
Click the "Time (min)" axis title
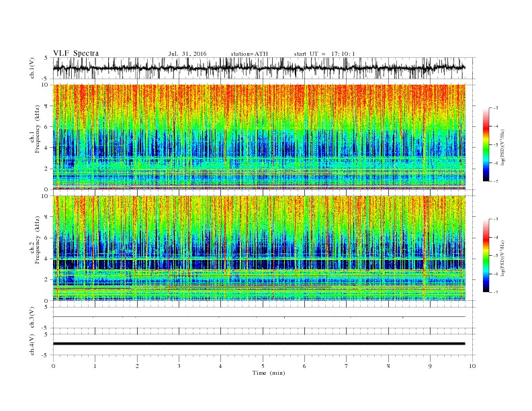[269, 373]
